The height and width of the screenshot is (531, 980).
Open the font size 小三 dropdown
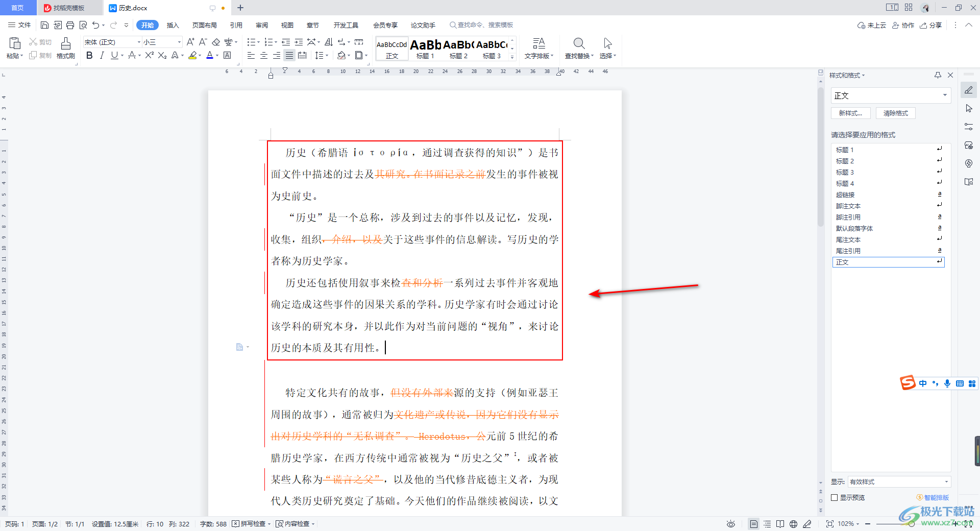point(179,42)
